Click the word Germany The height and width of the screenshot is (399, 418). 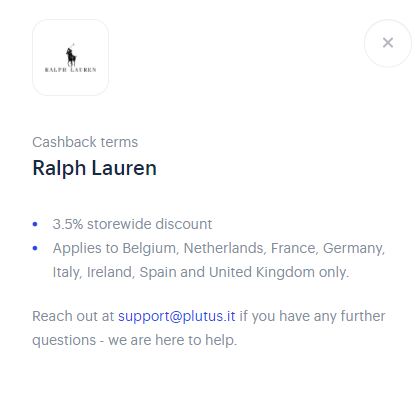pos(354,248)
